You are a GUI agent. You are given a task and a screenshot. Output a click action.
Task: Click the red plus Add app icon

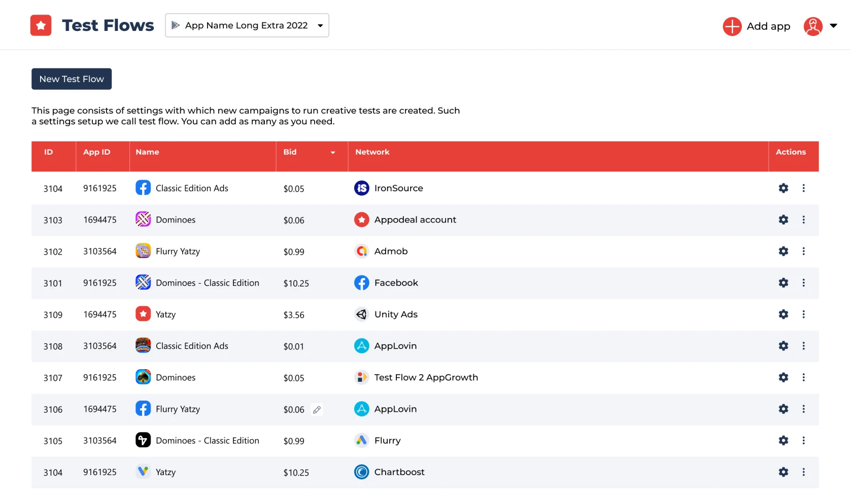(x=732, y=26)
